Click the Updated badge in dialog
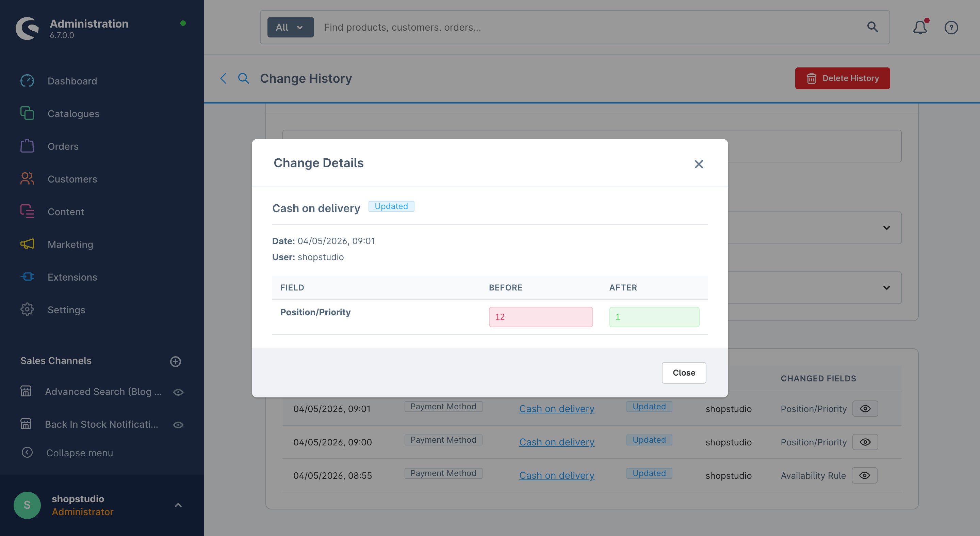Screen dimensions: 980x536 point(391,206)
